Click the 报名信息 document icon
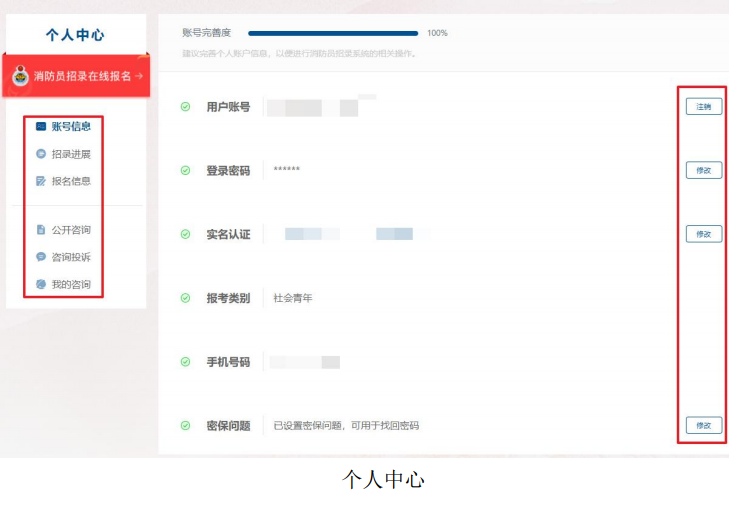Screen dimensions: 737x510 (40, 181)
